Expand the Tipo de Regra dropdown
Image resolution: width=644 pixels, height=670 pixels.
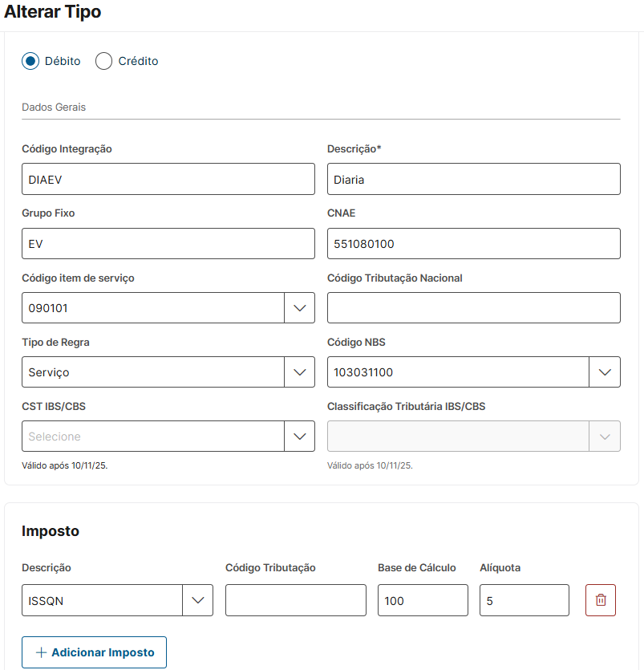(x=299, y=372)
